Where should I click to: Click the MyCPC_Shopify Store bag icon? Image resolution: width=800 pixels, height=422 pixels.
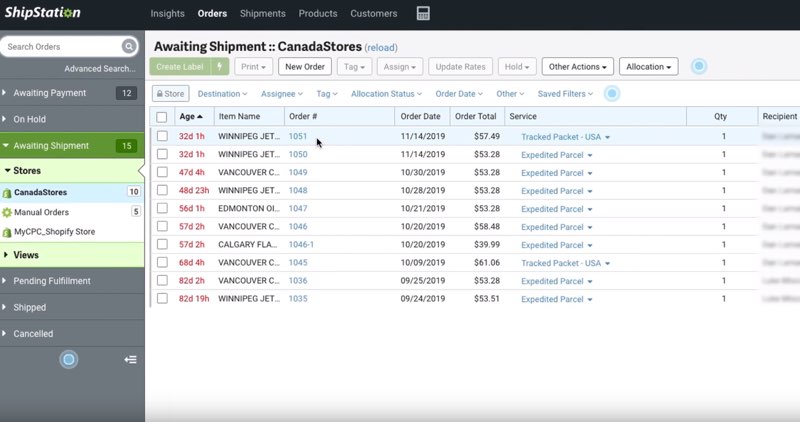(7, 232)
